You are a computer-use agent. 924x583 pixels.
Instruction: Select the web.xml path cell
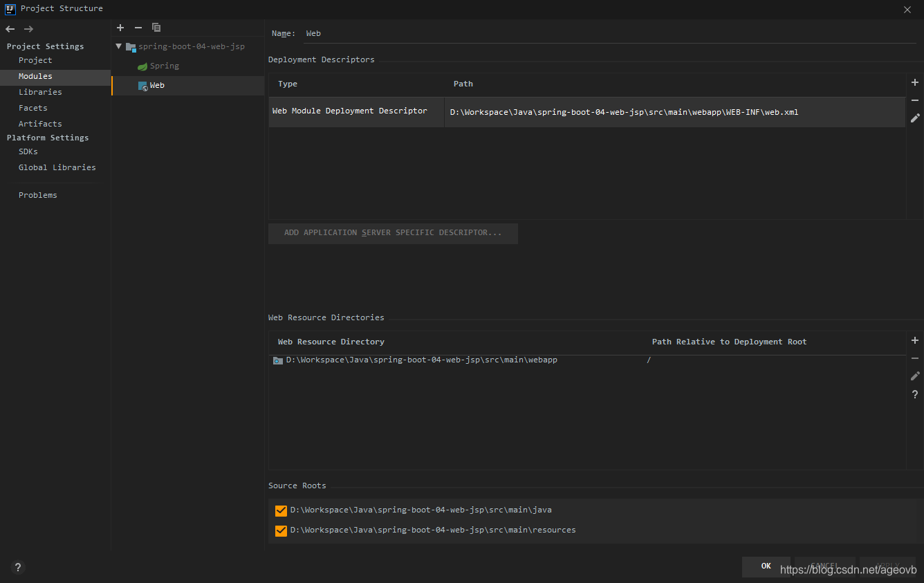(x=675, y=112)
